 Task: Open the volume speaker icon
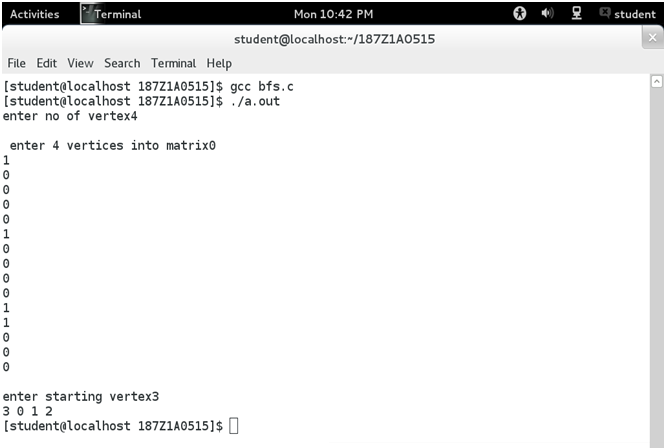(x=547, y=13)
